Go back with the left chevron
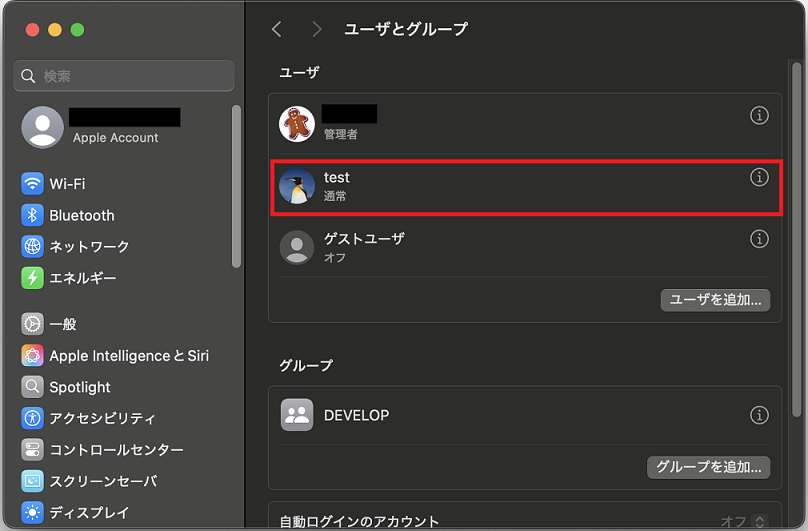 coord(277,29)
